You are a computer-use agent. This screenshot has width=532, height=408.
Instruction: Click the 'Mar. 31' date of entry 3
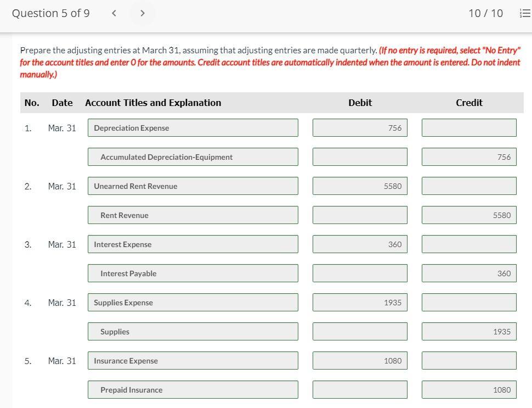pos(62,244)
